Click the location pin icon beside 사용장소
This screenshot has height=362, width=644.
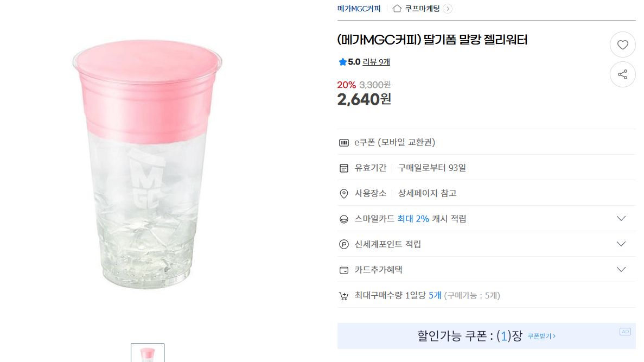tap(344, 193)
